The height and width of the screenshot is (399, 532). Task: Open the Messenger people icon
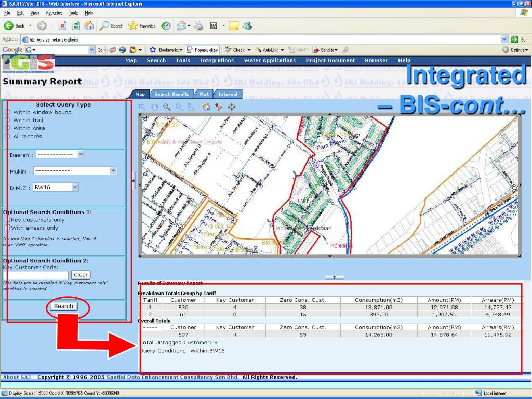coord(247,26)
